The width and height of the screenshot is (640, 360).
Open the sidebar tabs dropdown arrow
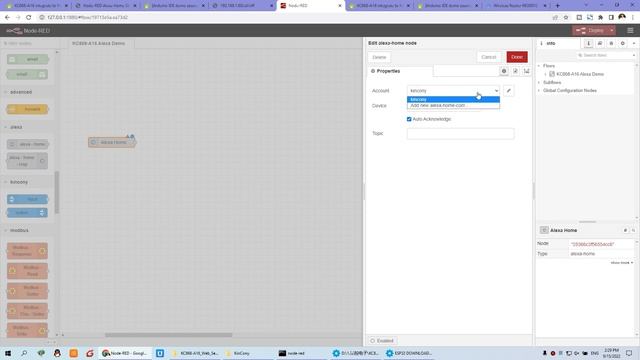pyautogui.click(x=634, y=43)
